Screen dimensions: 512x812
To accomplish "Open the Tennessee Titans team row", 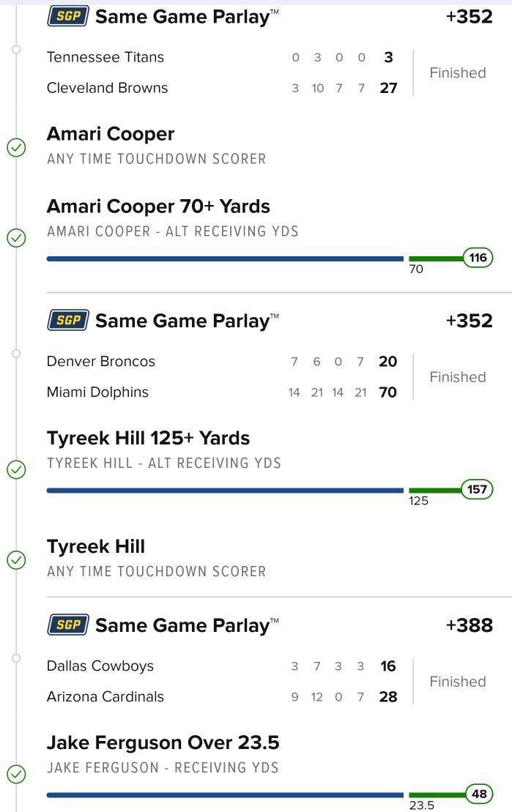I will [105, 57].
